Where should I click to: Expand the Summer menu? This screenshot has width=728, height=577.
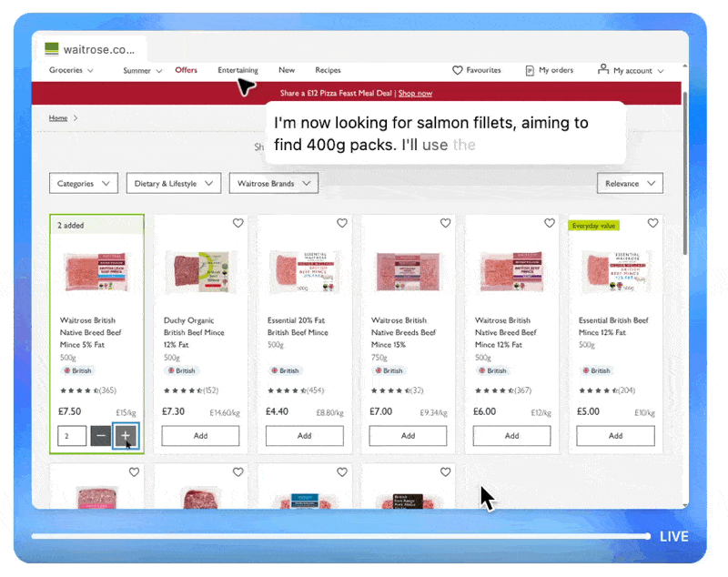coord(142,71)
